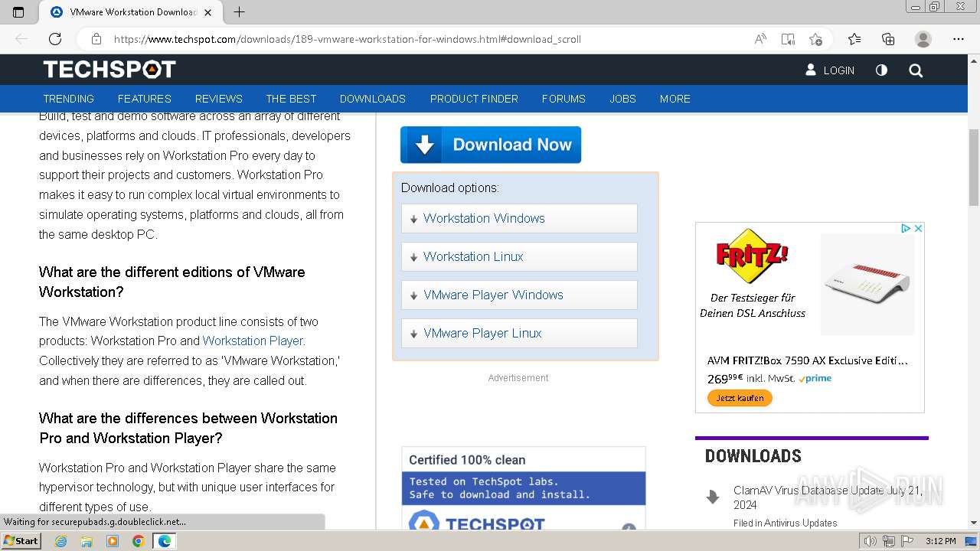Click the 'Filed in Antivirus Updates' text

pos(786,523)
